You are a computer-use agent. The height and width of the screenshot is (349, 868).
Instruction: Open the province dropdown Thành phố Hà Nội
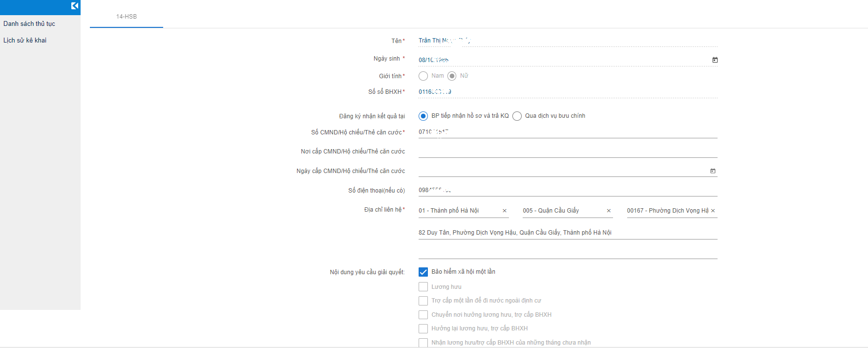coord(457,211)
